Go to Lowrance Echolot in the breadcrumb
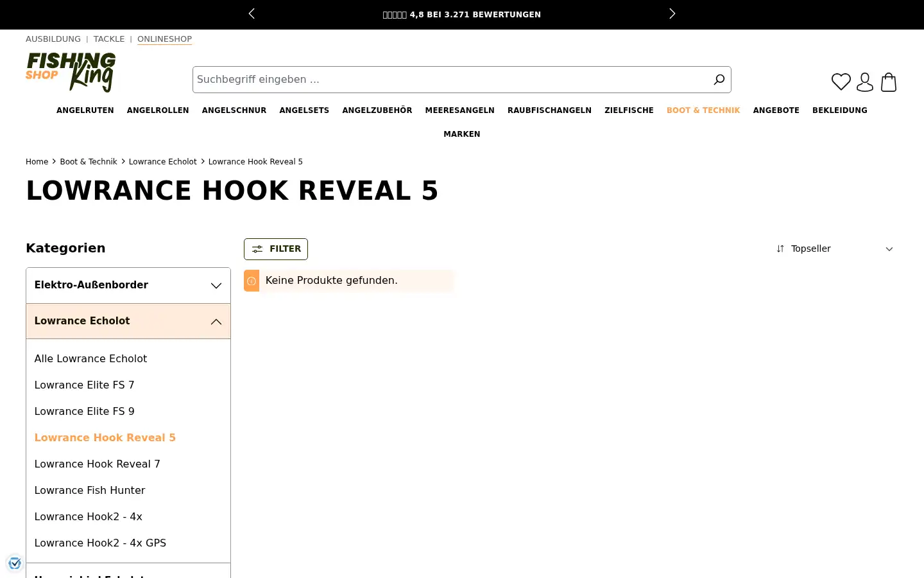 (163, 162)
